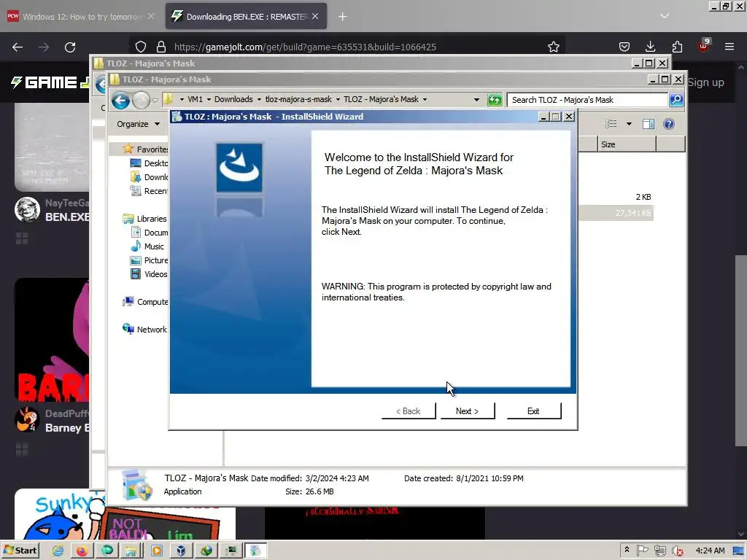Click the tloz-majora-s-mask breadcrumb

(x=298, y=99)
